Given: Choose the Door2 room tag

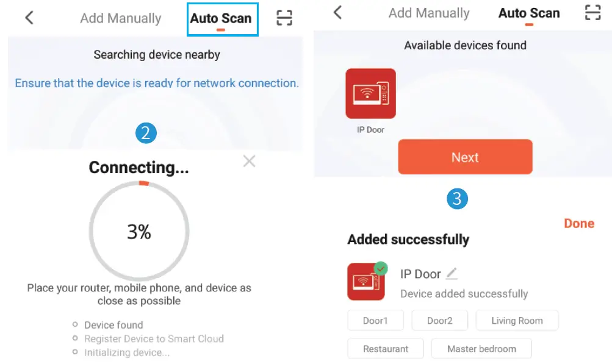Looking at the screenshot, I should 439,320.
